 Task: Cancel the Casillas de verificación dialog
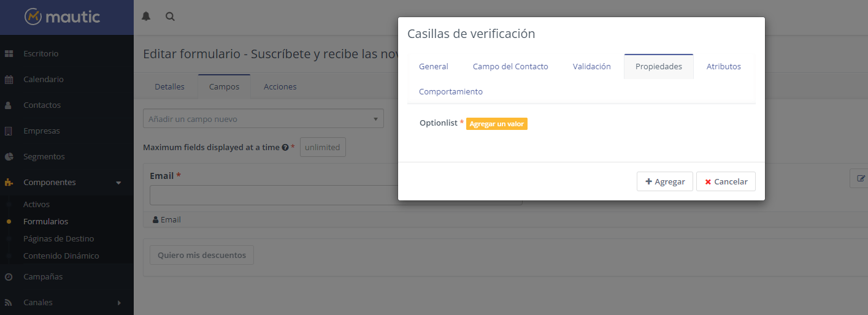[726, 181]
